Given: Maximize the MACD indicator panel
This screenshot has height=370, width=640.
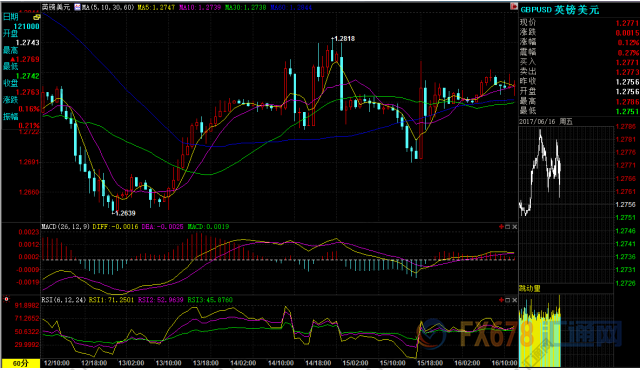Looking at the screenshot, I should pos(508,227).
